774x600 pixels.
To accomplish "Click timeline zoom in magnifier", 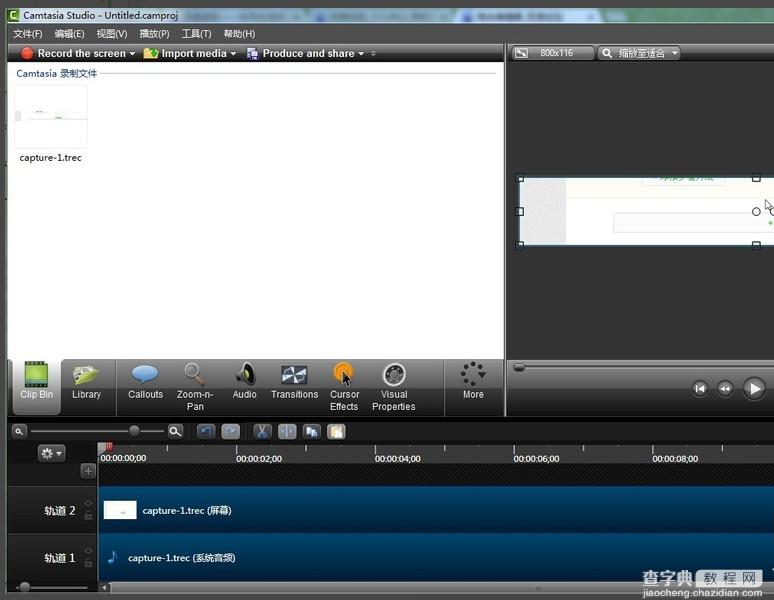I will click(175, 432).
